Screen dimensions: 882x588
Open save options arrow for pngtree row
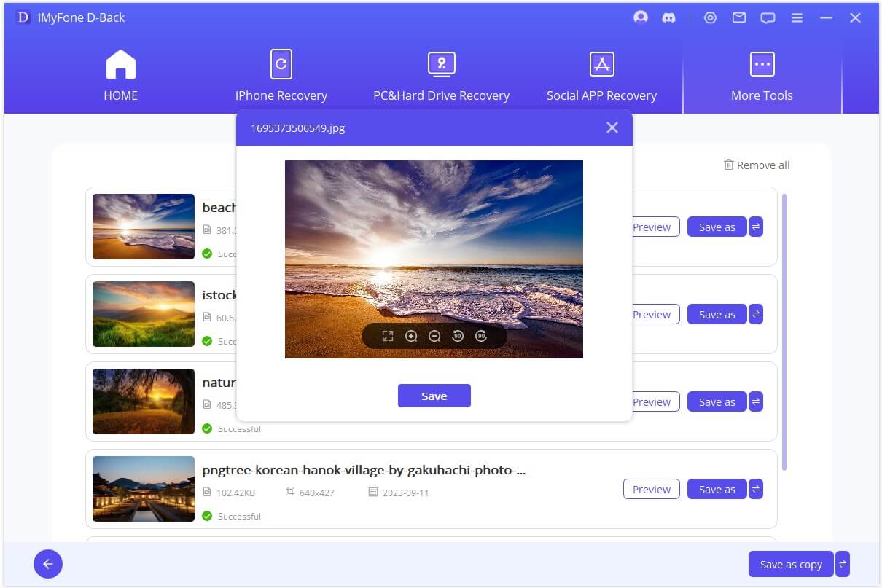(756, 489)
